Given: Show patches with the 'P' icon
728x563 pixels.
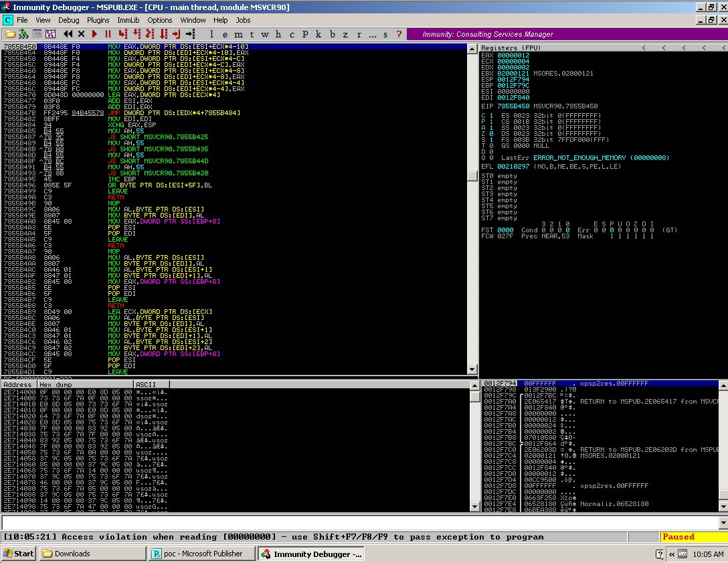Looking at the screenshot, I should tap(305, 34).
